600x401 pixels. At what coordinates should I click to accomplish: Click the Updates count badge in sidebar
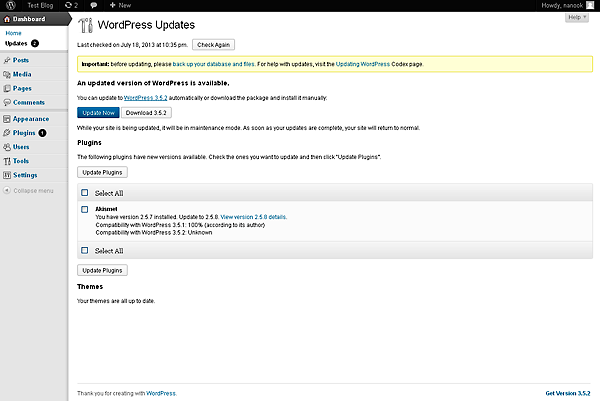[x=35, y=43]
